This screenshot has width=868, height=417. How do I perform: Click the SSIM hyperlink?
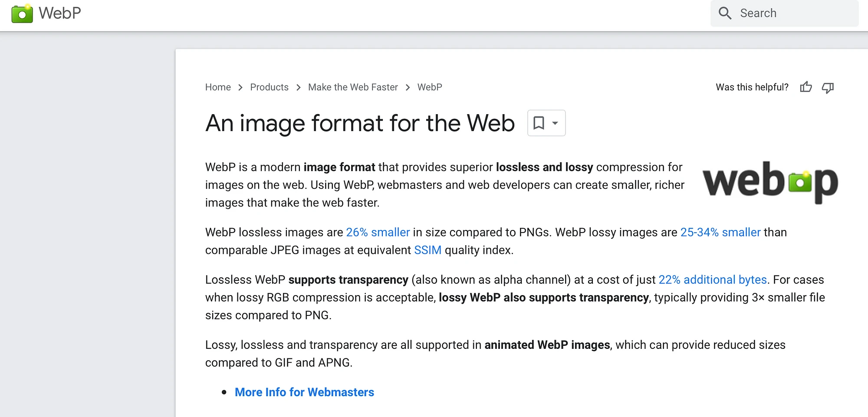click(427, 250)
